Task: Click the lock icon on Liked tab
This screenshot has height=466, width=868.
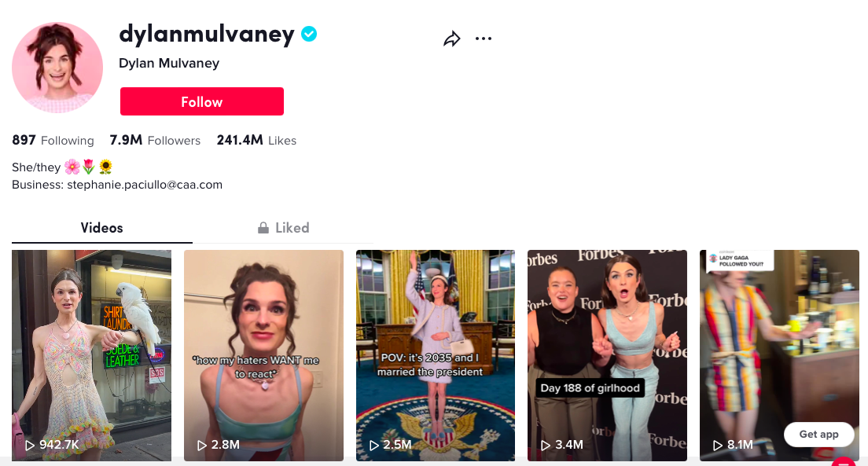Action: pos(263,228)
